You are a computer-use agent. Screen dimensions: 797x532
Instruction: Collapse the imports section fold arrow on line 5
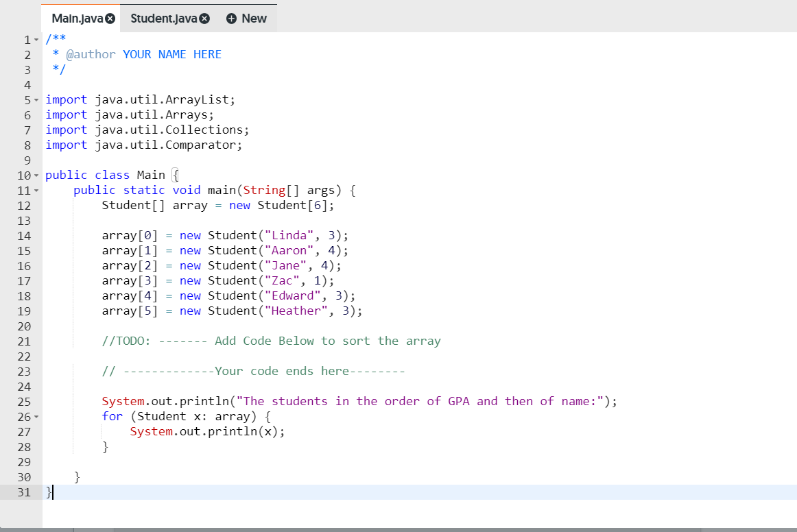point(36,99)
